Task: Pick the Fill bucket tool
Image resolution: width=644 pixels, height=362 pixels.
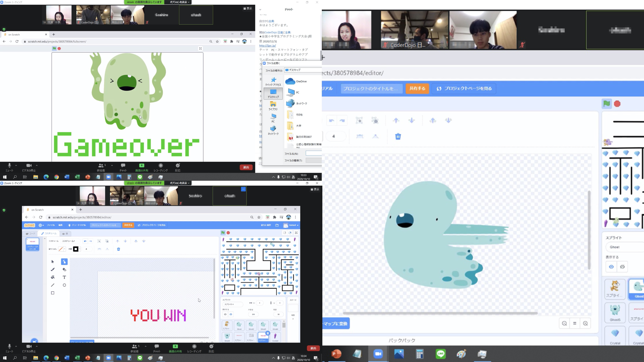Action: pos(52,277)
